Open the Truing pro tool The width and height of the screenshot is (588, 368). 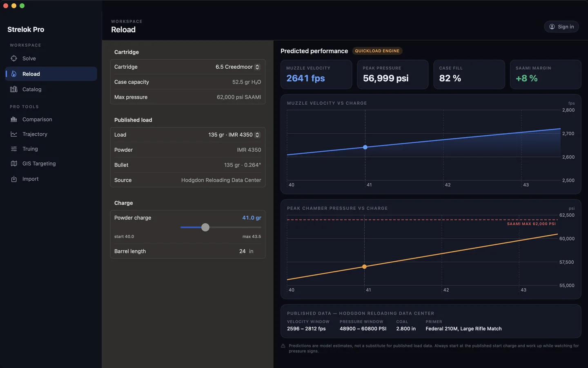[x=51, y=149]
